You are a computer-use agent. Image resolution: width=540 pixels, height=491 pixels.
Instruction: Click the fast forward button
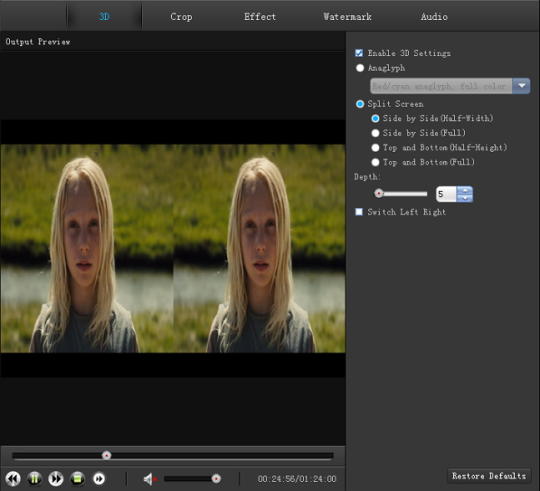point(56,478)
